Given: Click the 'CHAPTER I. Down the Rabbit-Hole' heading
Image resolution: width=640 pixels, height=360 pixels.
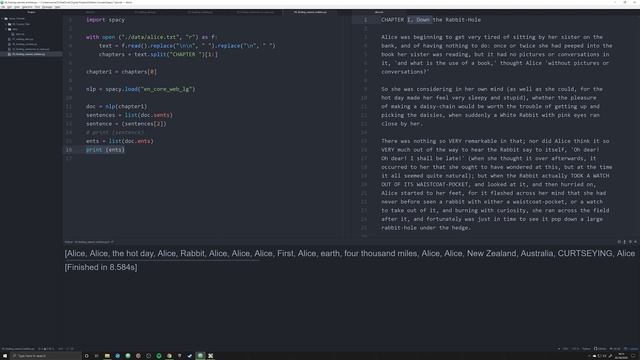Looking at the screenshot, I should (x=431, y=20).
